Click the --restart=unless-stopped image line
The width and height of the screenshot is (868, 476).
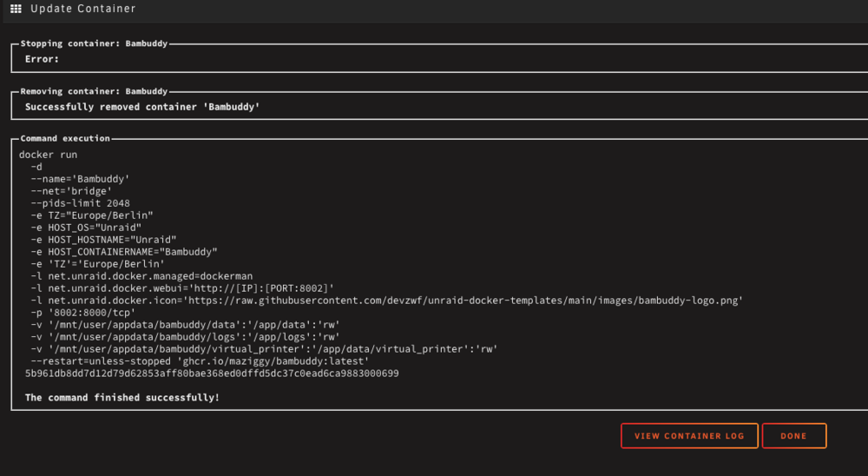click(200, 361)
